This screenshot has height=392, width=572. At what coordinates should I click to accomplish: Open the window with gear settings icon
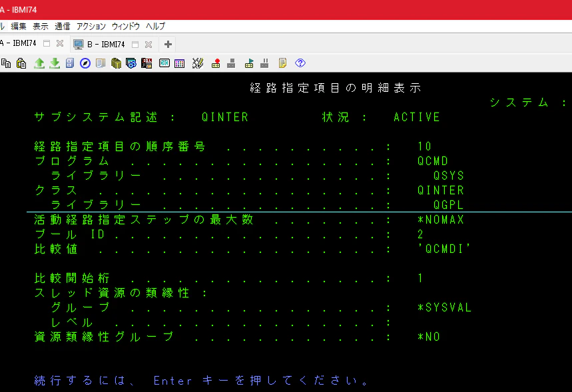tap(131, 63)
